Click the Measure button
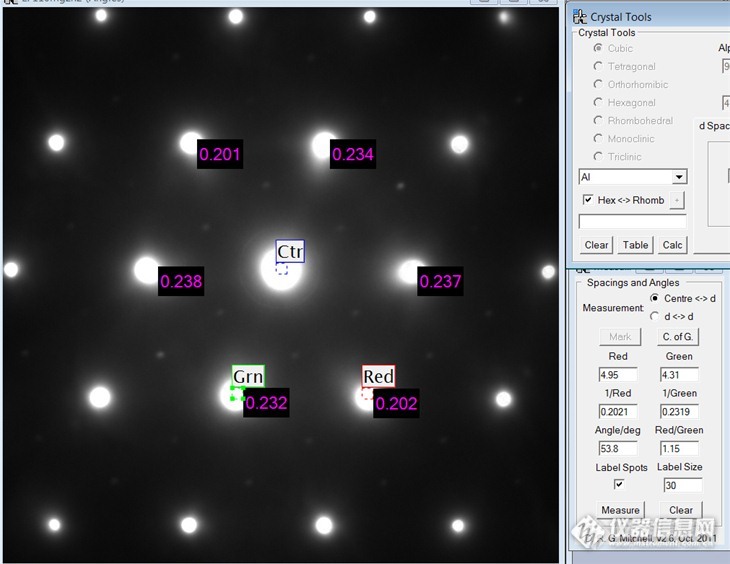Viewport: 730px width, 564px height. [621, 510]
